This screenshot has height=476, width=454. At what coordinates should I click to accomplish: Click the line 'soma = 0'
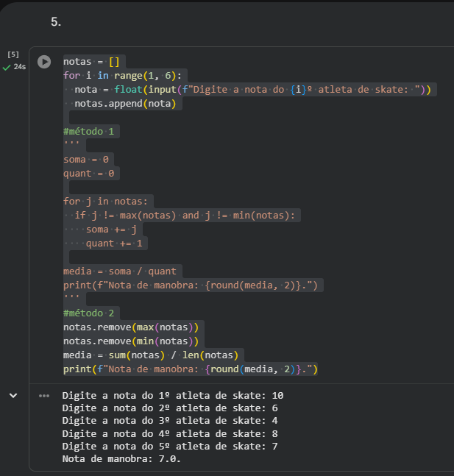coord(86,160)
